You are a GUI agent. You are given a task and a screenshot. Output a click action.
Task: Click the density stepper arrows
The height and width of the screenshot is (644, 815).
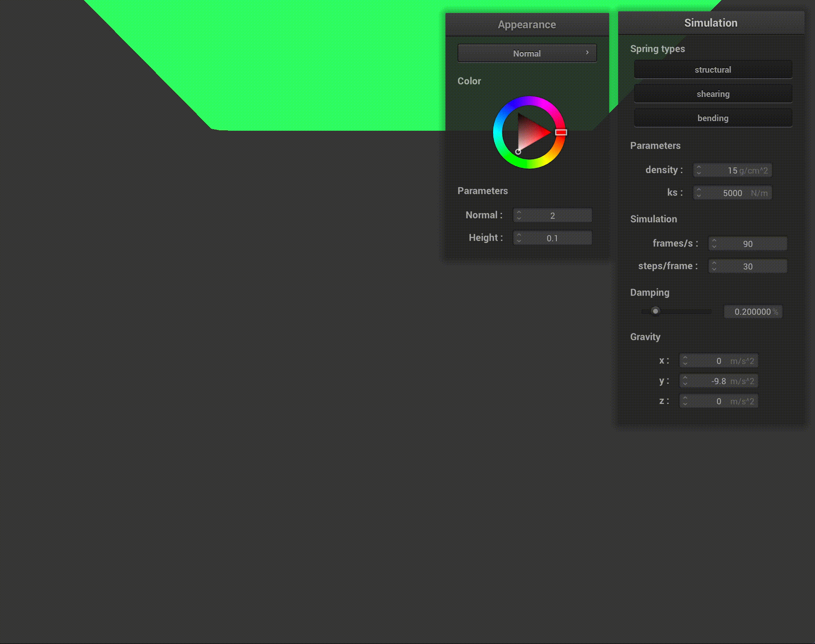pos(699,170)
